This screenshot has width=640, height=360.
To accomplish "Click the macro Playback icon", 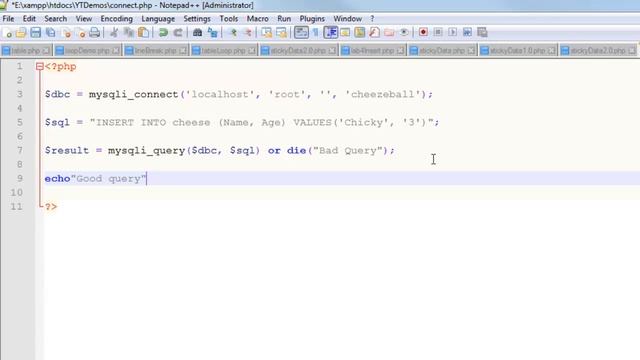I will pyautogui.click(x=453, y=32).
